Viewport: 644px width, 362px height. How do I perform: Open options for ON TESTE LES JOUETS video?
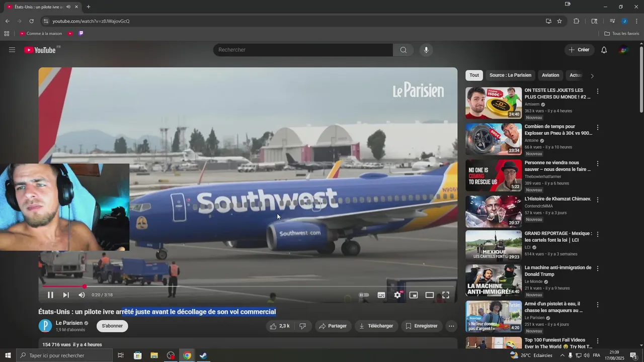point(598,92)
